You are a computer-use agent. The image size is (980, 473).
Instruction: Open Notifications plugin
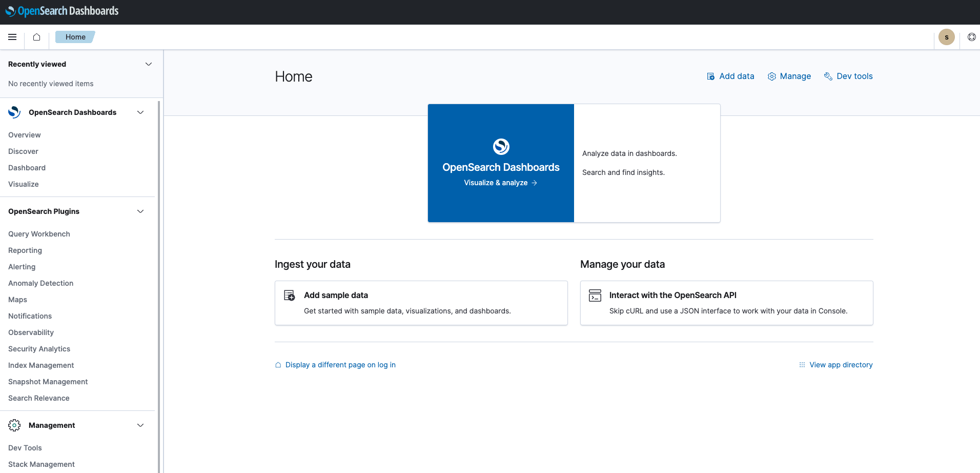30,316
